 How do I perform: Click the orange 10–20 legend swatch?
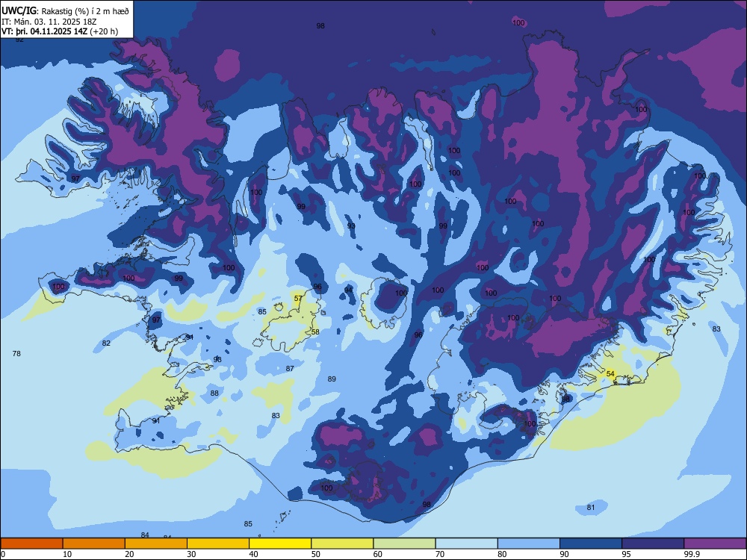point(94,544)
